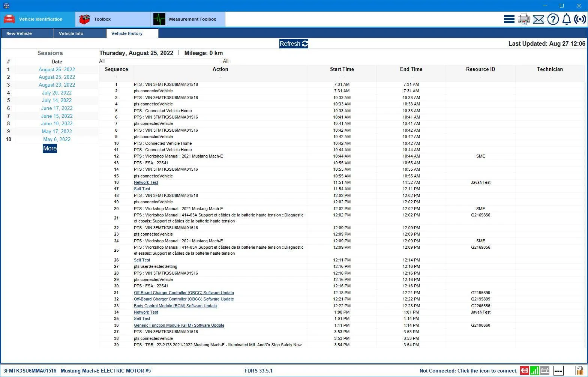Open session August 26, 2022

coord(57,69)
